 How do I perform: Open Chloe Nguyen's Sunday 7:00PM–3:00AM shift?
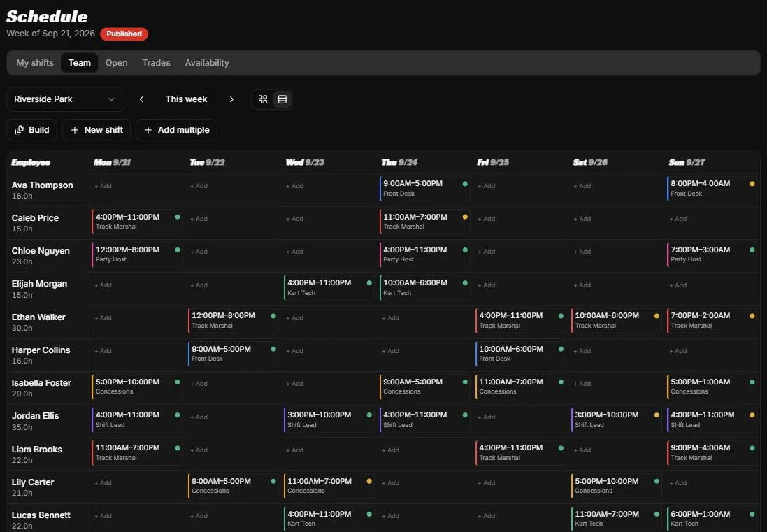pyautogui.click(x=712, y=254)
